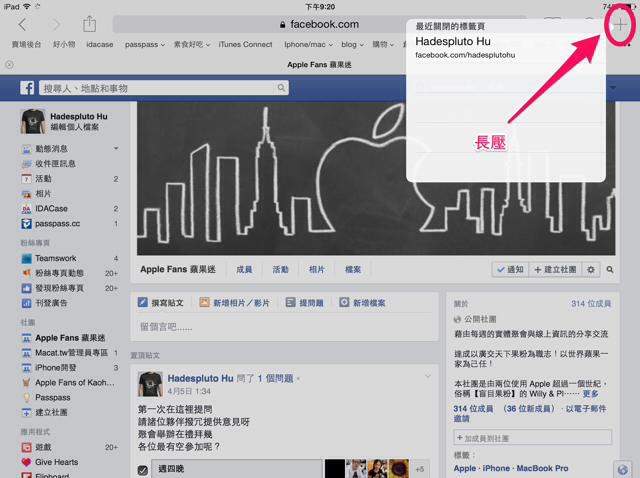Open Macat.tw管理員專區 group in sidebar
The image size is (640, 478).
[64, 353]
